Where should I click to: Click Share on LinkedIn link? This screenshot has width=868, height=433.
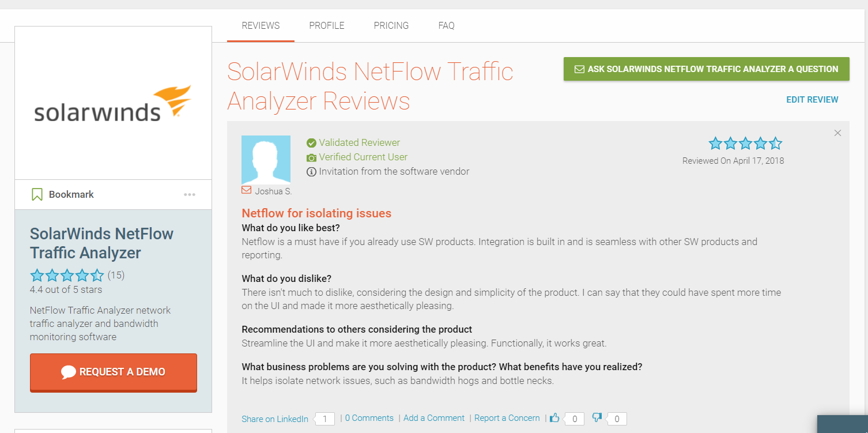(275, 419)
